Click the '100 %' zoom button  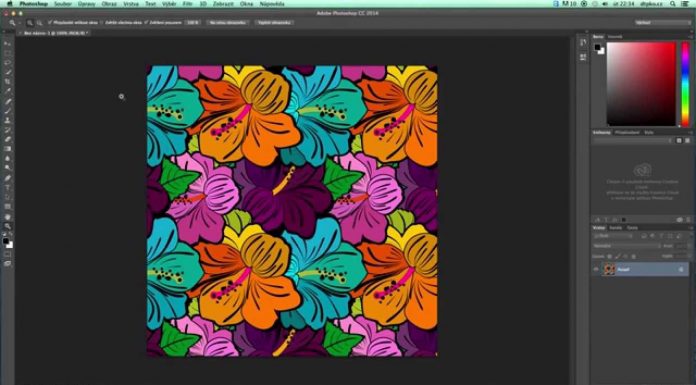pos(192,22)
